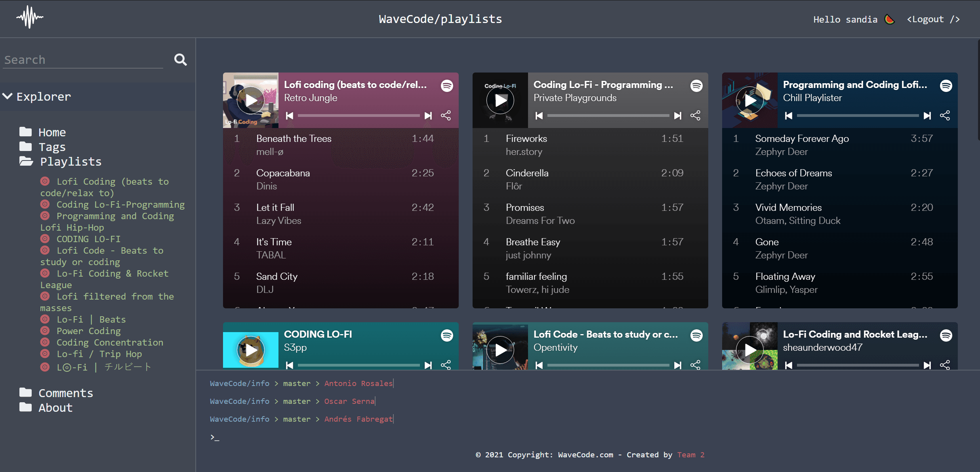
Task: Play the Coding Lo-Fi Private Playgrounds playlist
Action: tap(500, 100)
